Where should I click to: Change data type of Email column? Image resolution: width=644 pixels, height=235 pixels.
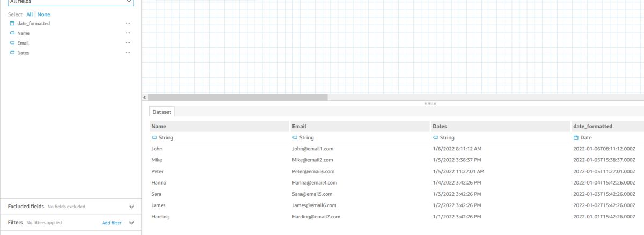[304, 138]
